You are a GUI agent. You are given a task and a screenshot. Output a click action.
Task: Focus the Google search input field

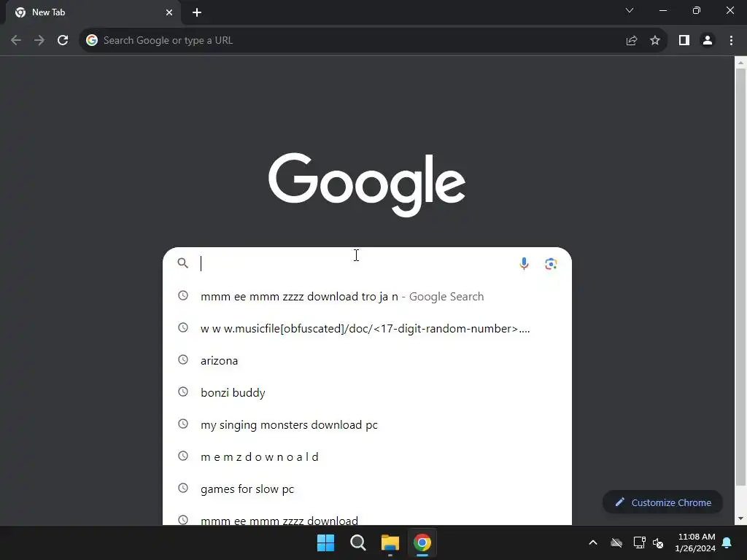coord(357,263)
